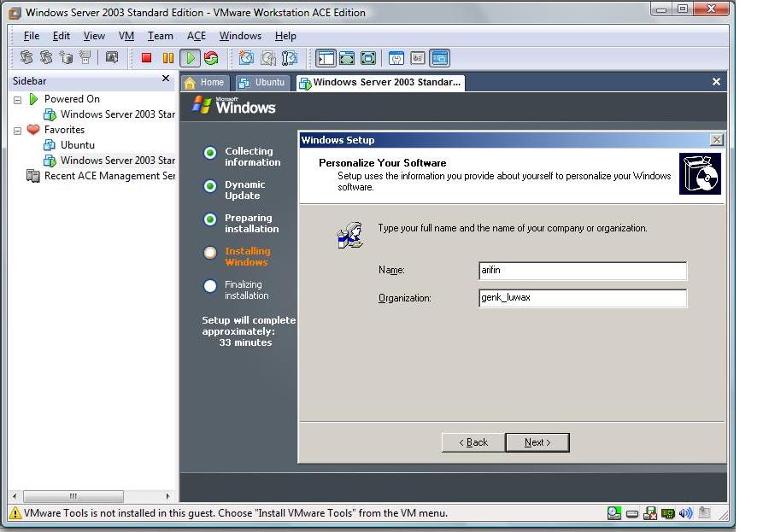Open the Help menu
Screen dimensions: 769x532
click(285, 36)
